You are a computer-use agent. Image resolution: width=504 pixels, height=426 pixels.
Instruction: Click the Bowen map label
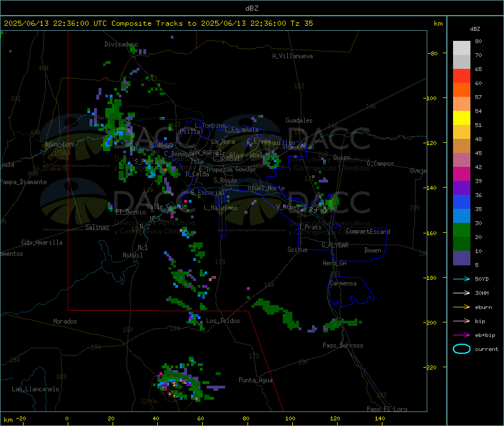click(x=372, y=250)
